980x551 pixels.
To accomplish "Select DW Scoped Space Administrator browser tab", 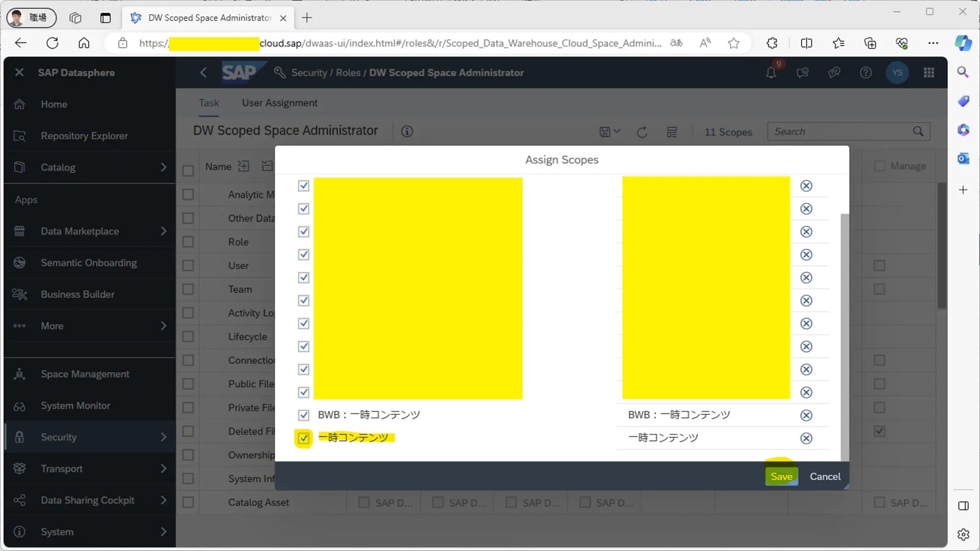I will point(209,18).
